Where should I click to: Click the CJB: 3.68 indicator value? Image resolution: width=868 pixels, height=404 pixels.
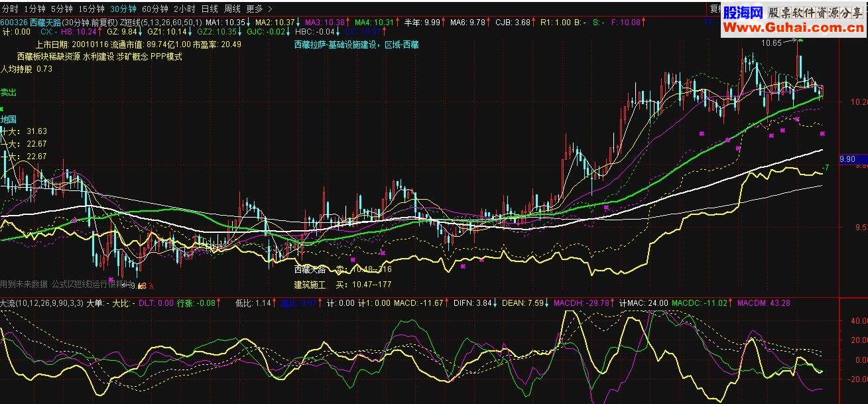click(513, 22)
